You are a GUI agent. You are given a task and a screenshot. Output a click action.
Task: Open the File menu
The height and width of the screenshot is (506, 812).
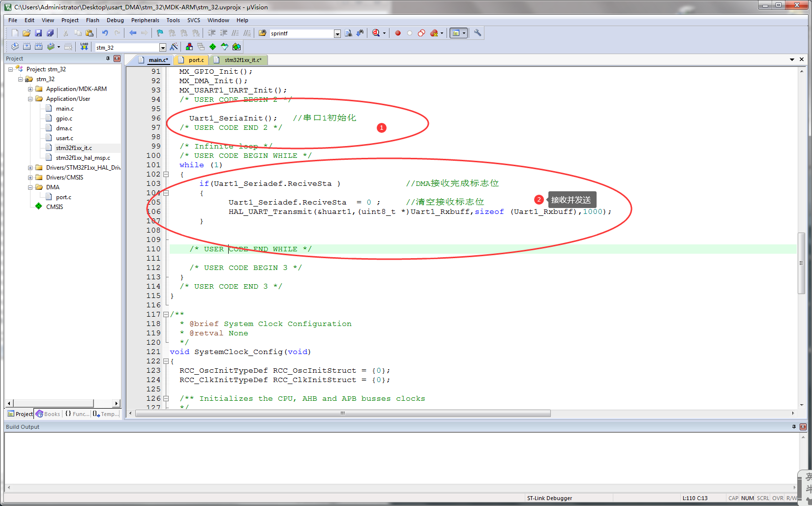[x=13, y=20]
